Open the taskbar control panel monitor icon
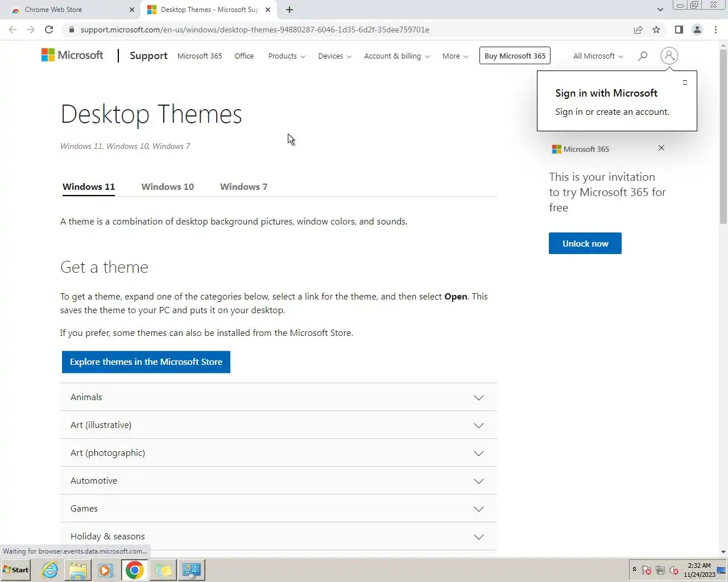 191,569
